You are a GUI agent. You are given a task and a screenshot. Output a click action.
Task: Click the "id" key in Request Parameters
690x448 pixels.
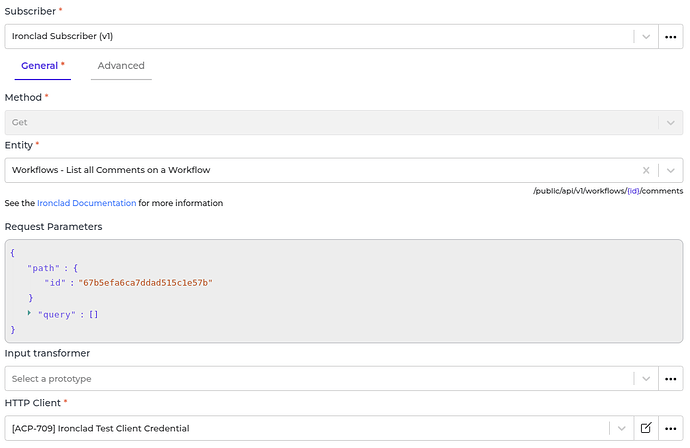[55, 283]
